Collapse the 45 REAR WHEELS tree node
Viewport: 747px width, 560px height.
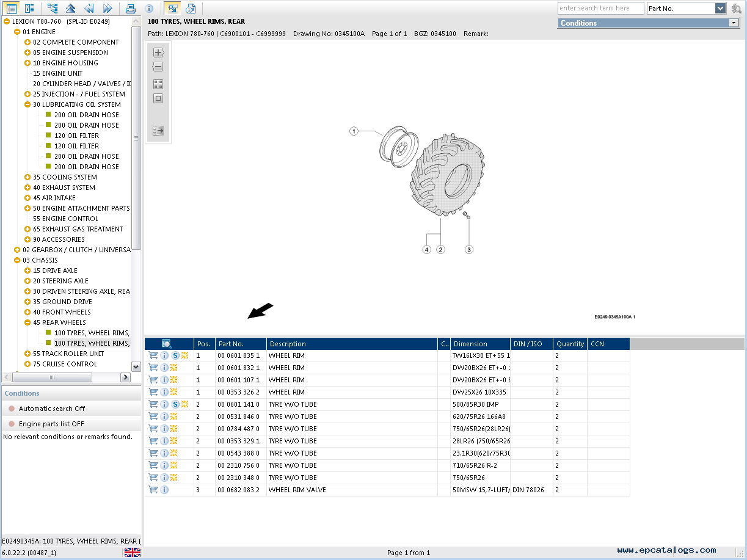[27, 322]
